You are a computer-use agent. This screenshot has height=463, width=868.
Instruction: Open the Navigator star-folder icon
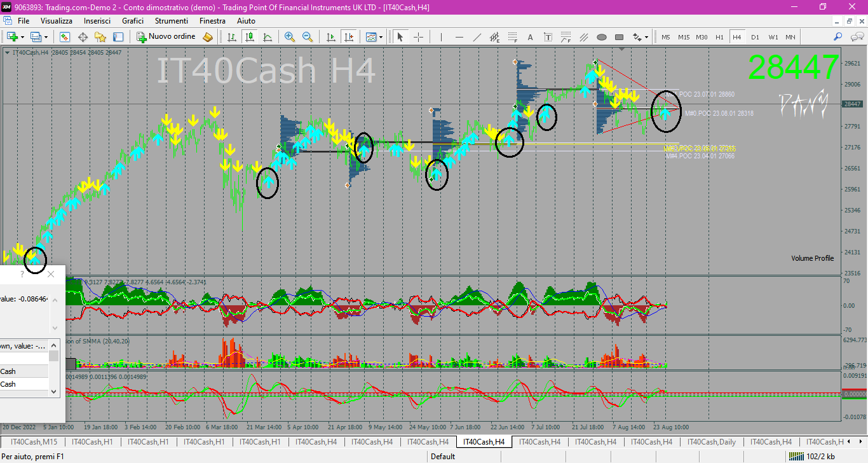click(x=100, y=37)
